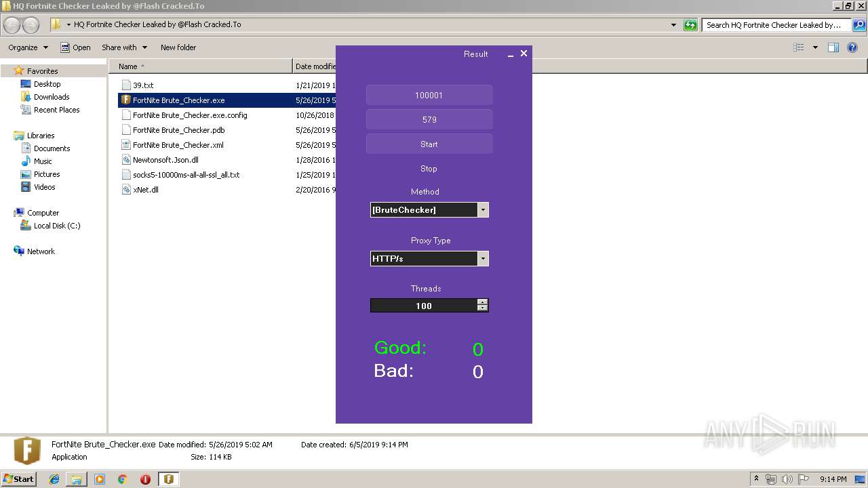Expand the view options dropdown arrow
868x488 pixels.
coord(815,47)
